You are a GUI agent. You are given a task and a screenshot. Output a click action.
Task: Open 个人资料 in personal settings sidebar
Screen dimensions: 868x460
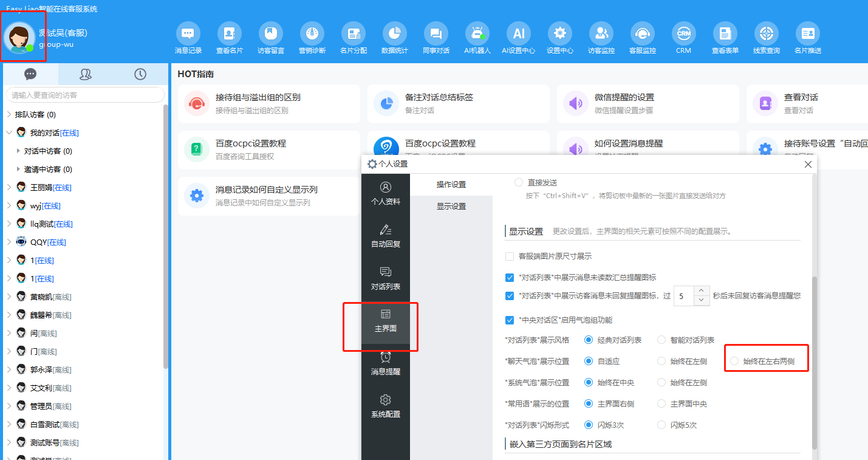tap(386, 194)
